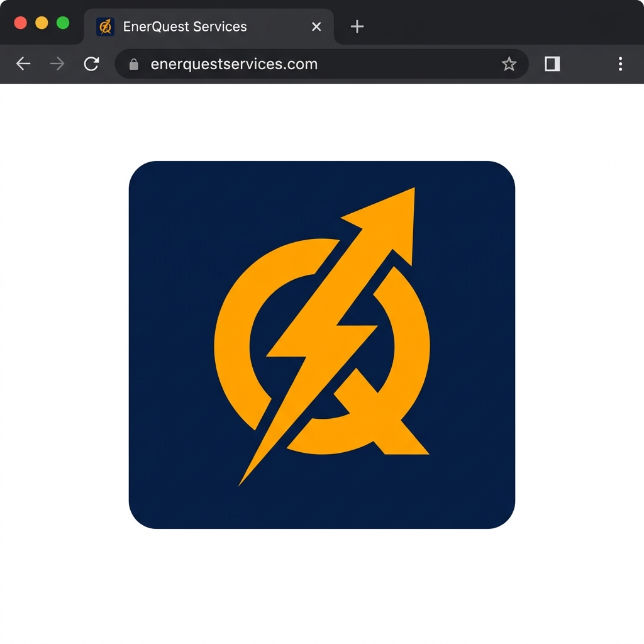
Task: Click the EnerQuest favicon in the tab
Action: (105, 26)
